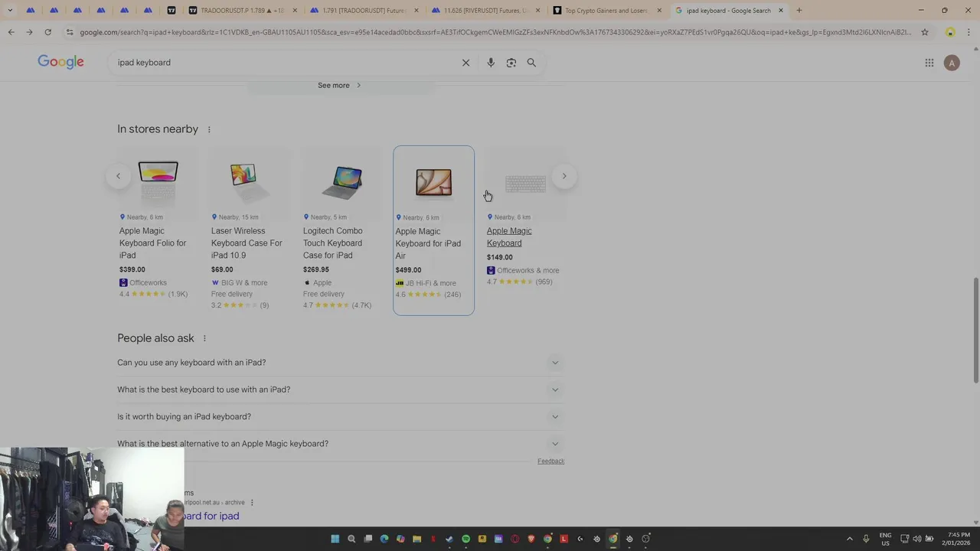Switch to the TRADOORUSDT.P 1.789 tab

(x=241, y=11)
